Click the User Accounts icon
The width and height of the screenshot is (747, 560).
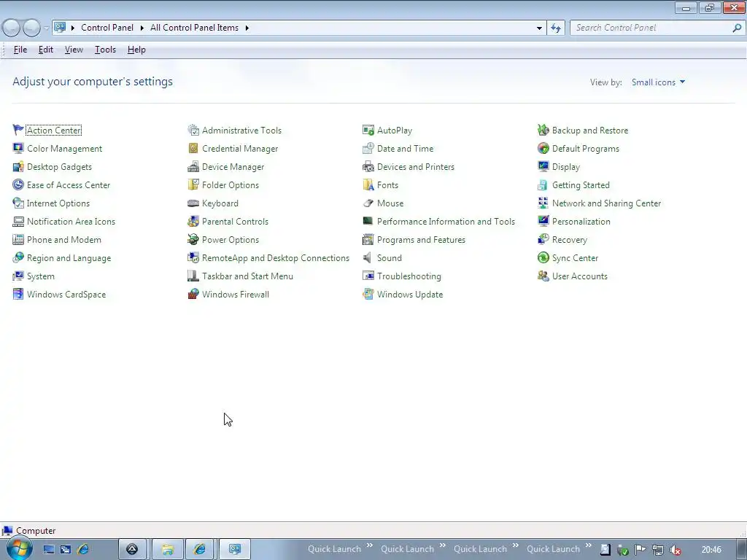(x=543, y=276)
